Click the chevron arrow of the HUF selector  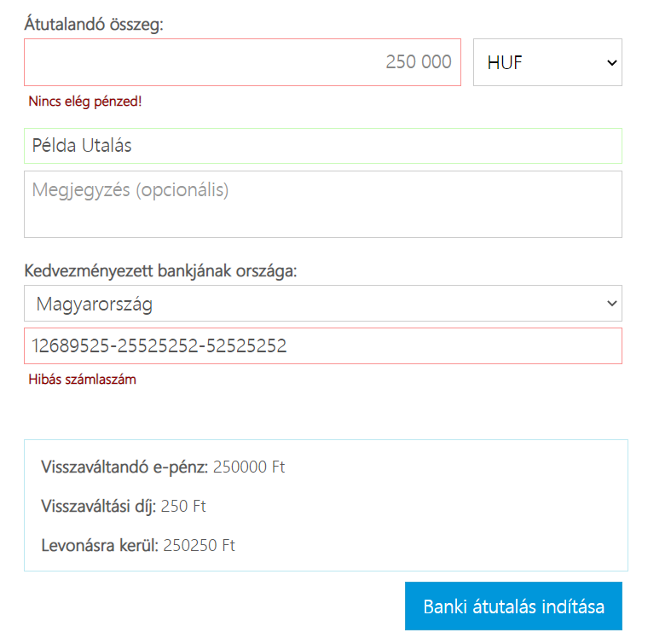612,63
